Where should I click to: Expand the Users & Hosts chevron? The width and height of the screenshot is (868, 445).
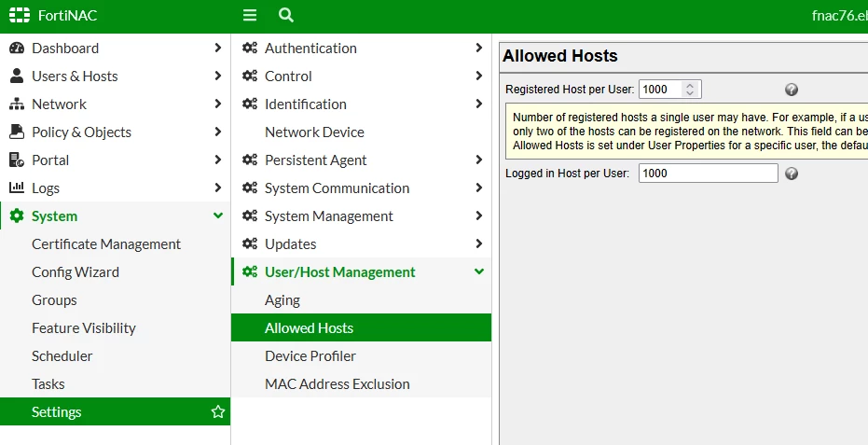[217, 76]
